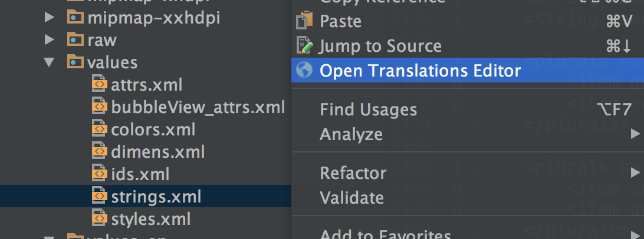This screenshot has width=644, height=239.
Task: Select dimens.xml in the project tree
Action: [x=157, y=152]
